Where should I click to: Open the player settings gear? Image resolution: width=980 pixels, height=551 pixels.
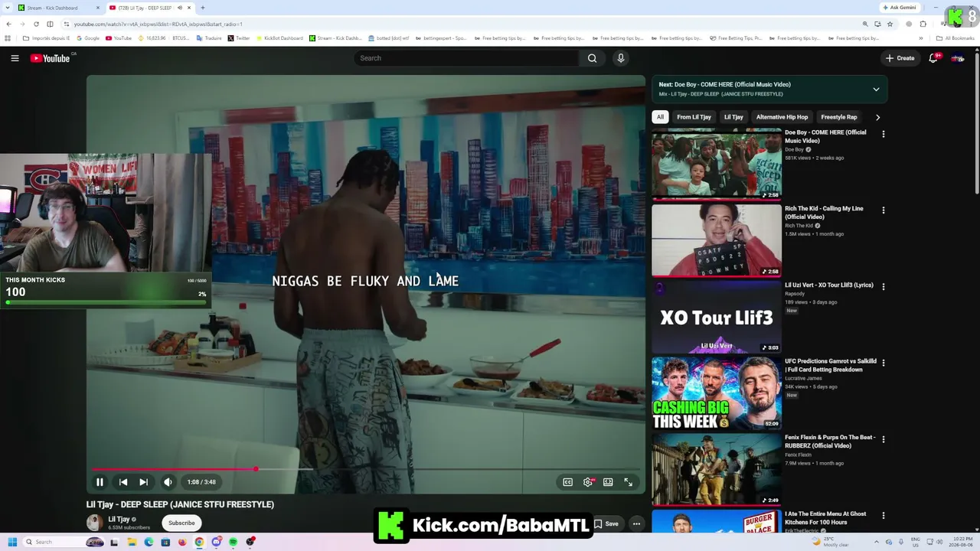588,482
